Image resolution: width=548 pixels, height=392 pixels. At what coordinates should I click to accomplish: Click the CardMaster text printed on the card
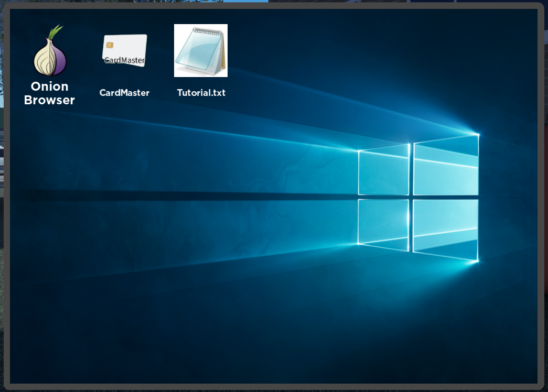point(125,60)
